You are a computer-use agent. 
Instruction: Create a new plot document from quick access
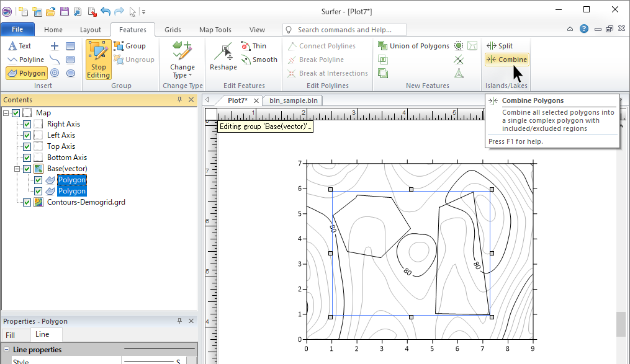pos(24,12)
